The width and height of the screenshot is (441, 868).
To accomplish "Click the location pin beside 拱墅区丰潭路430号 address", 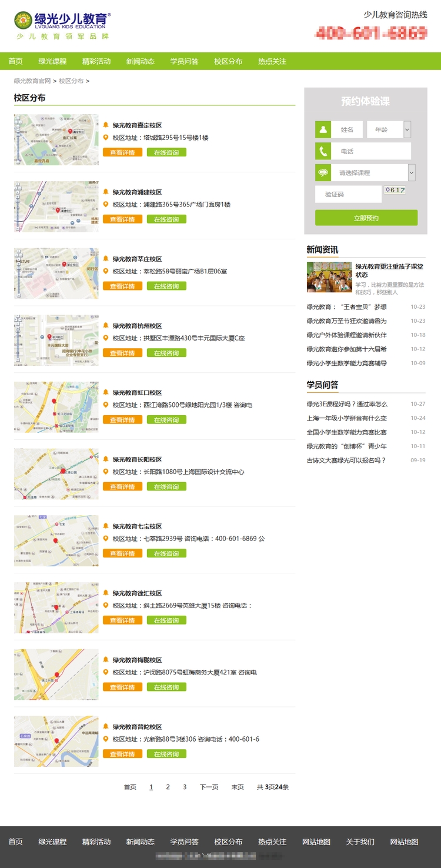I will pos(106,338).
